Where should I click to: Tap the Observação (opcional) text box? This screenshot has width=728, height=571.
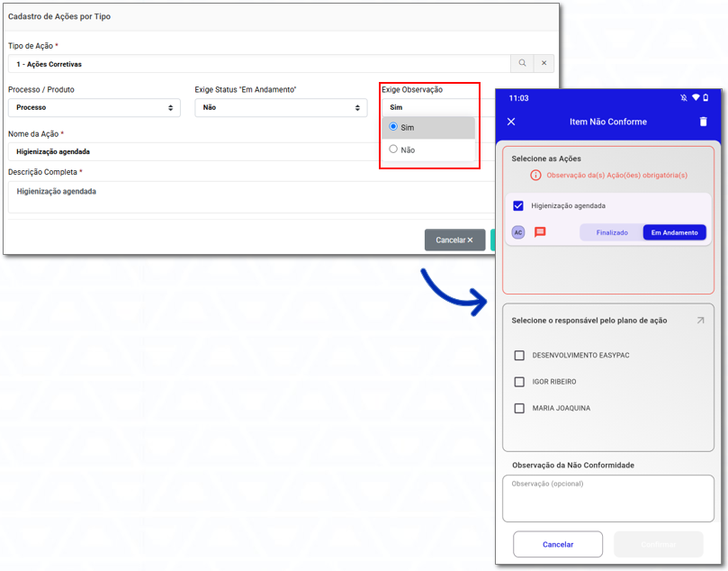pos(607,498)
